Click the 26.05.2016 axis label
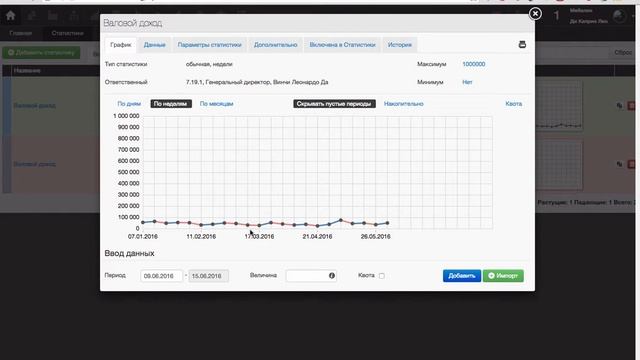The height and width of the screenshot is (360, 640). click(376, 236)
